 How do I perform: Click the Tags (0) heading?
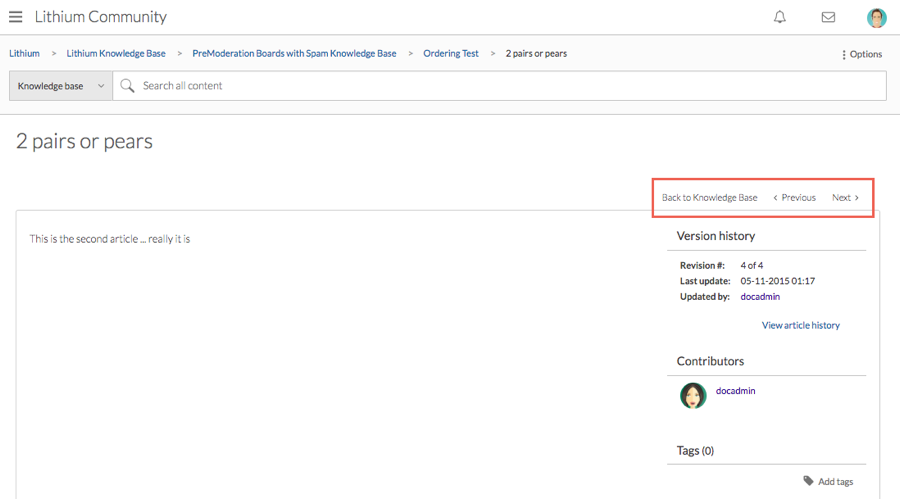pyautogui.click(x=695, y=451)
